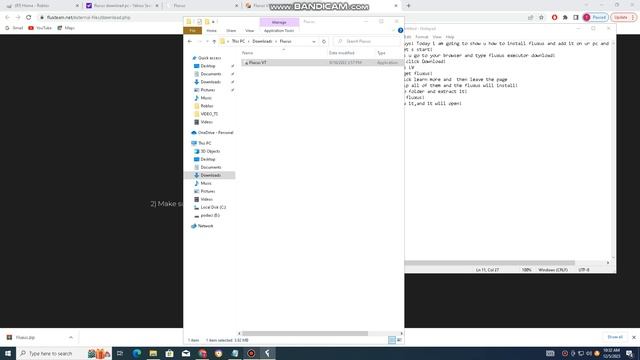Open new browser tab plus button
The width and height of the screenshot is (640, 360).
click(x=408, y=6)
